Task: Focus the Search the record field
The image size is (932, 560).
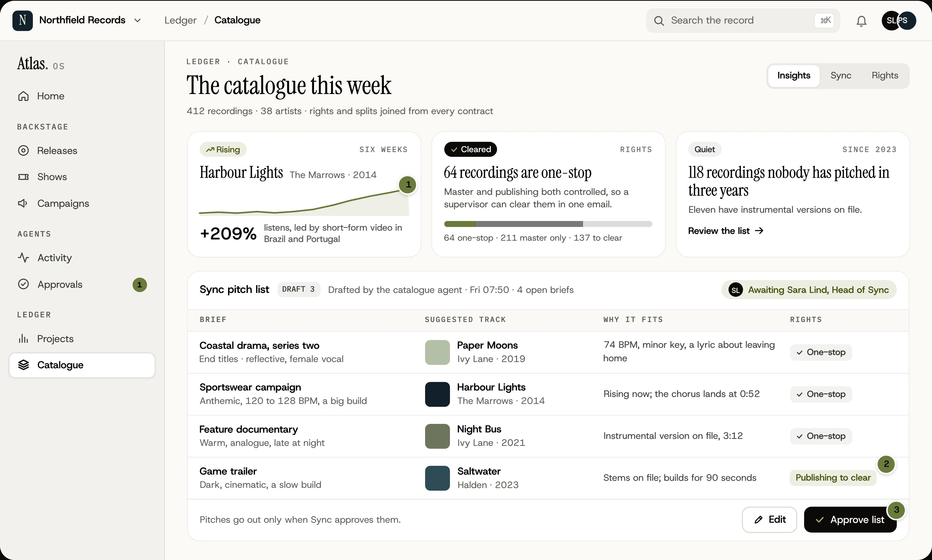Action: (742, 21)
